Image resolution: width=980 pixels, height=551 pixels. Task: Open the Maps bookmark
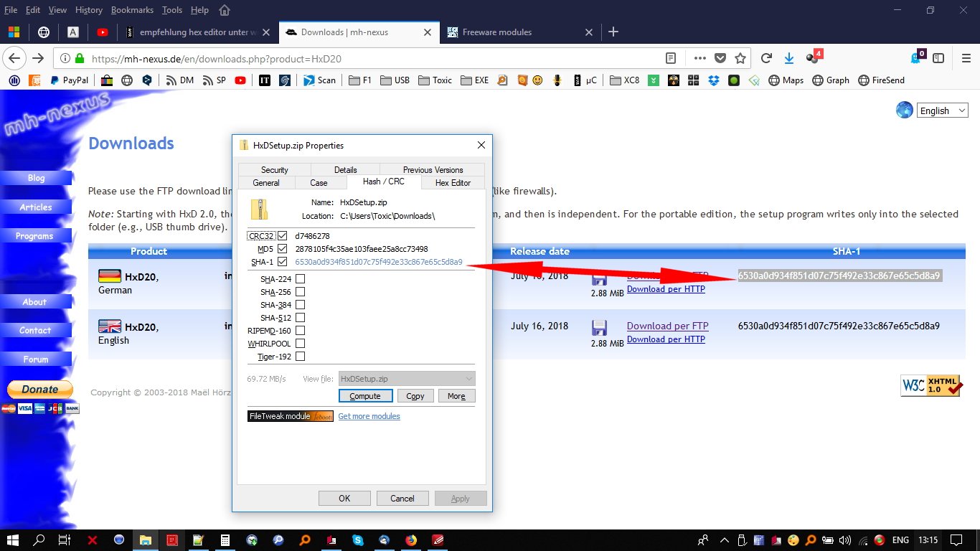tap(786, 80)
